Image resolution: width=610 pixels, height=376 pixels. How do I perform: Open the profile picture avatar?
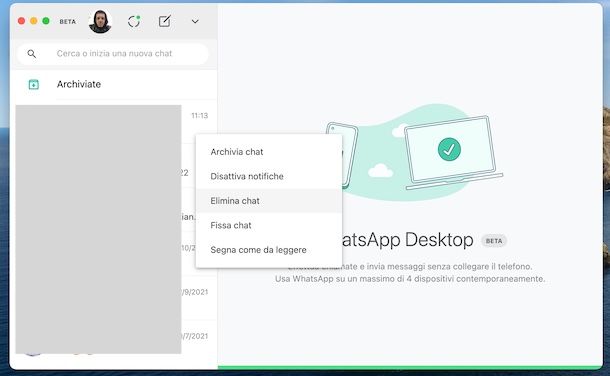pos(100,21)
